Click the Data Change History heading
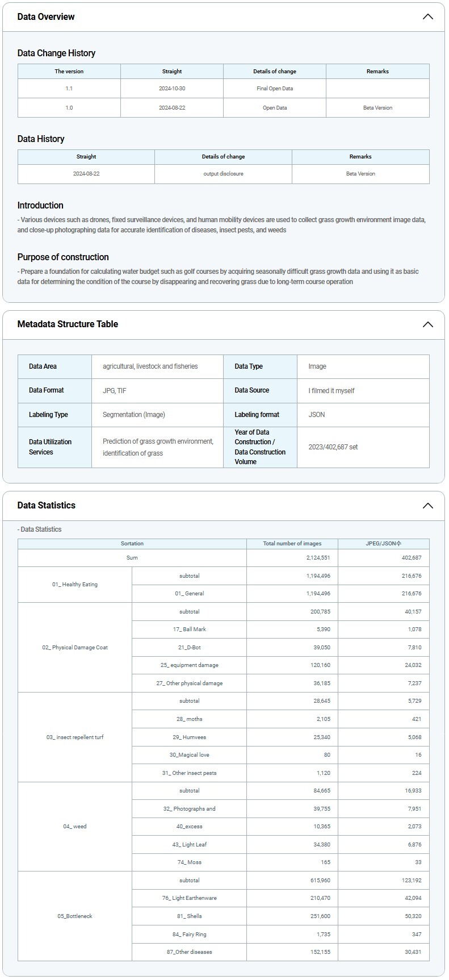The image size is (449, 980). point(56,53)
